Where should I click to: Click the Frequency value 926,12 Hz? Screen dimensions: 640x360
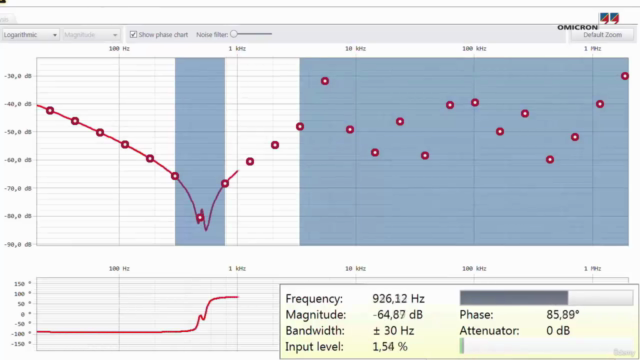click(x=398, y=299)
